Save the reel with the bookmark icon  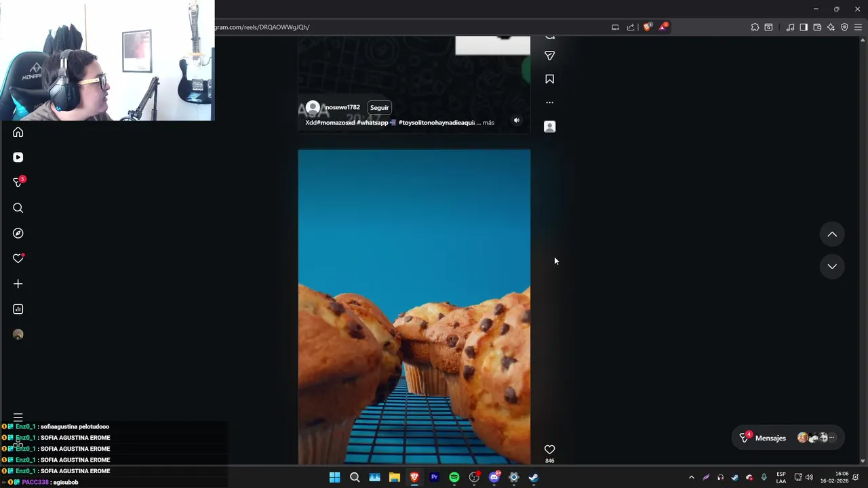coord(550,79)
